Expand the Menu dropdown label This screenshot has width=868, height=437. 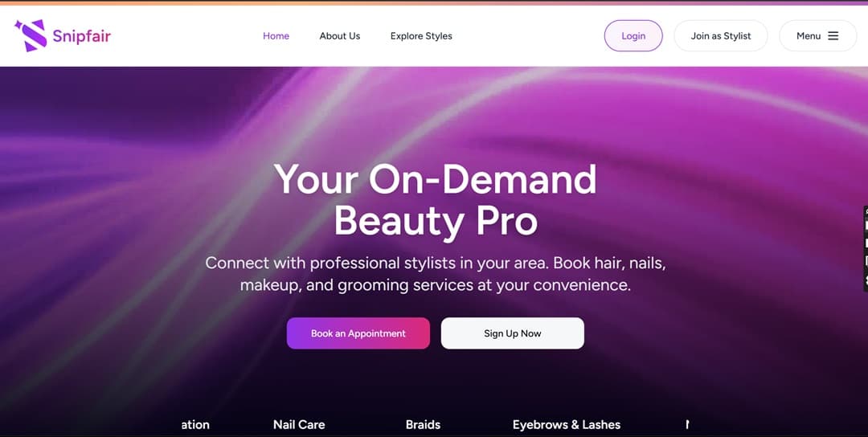click(808, 36)
